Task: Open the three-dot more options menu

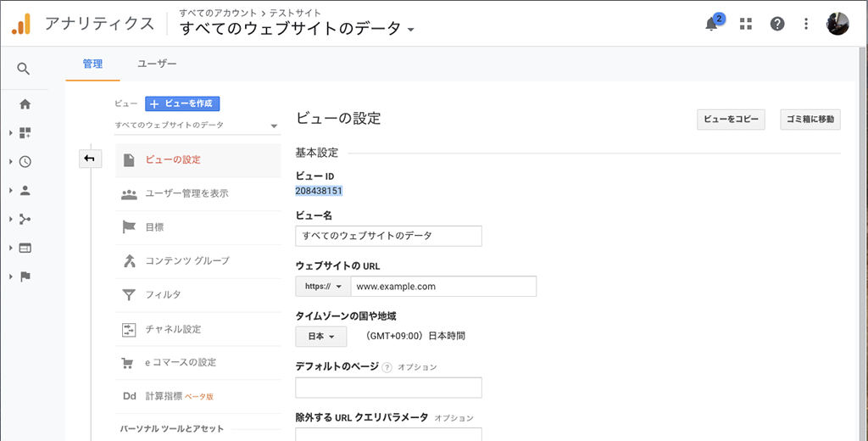Action: pos(807,24)
